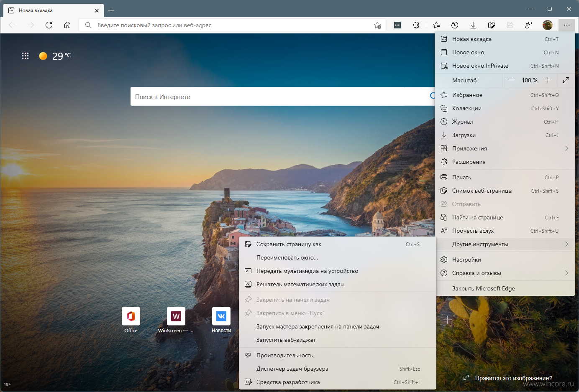Screen dimensions: 579x392
Task: Enter full screen from the Масштаб row
Action: [566, 80]
